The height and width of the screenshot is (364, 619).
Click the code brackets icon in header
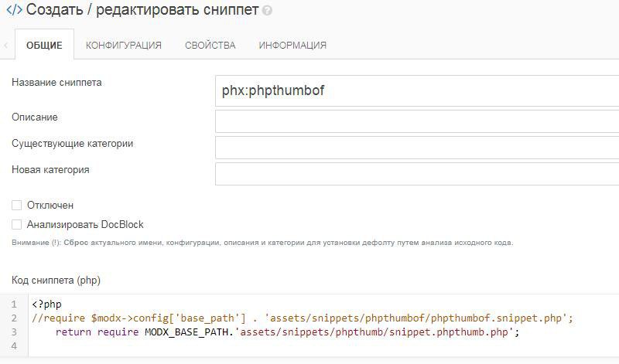tap(14, 11)
